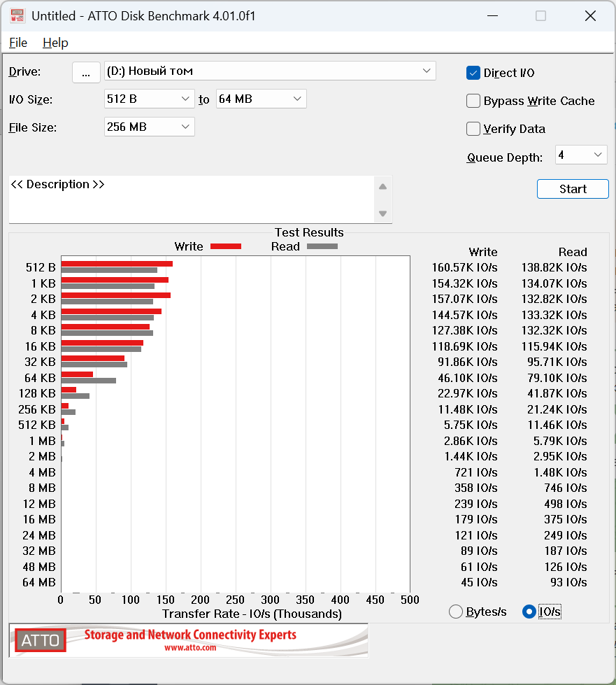Select the Bytes/s radio button
This screenshot has height=685, width=616.
(x=456, y=612)
